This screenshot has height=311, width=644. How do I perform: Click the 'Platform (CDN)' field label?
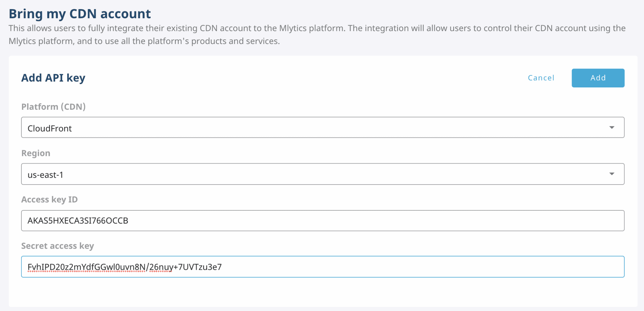[x=53, y=107]
